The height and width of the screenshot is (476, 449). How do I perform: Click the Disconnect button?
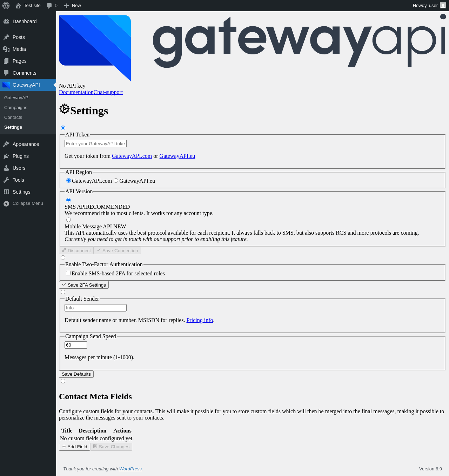[76, 250]
